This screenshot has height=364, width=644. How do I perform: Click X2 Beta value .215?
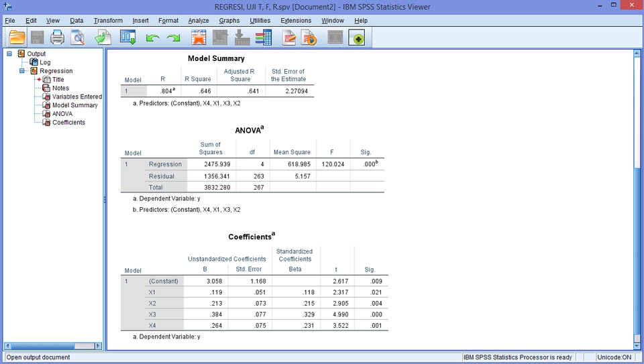coord(309,303)
